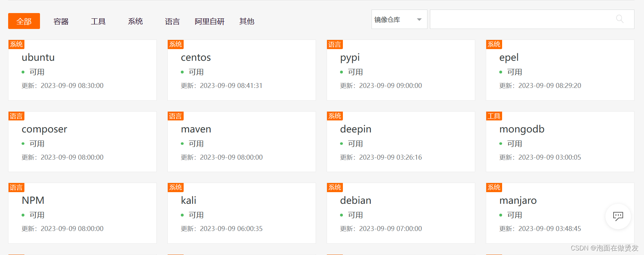Click the 可用 status on pypi card
This screenshot has height=255, width=644.
click(x=355, y=72)
